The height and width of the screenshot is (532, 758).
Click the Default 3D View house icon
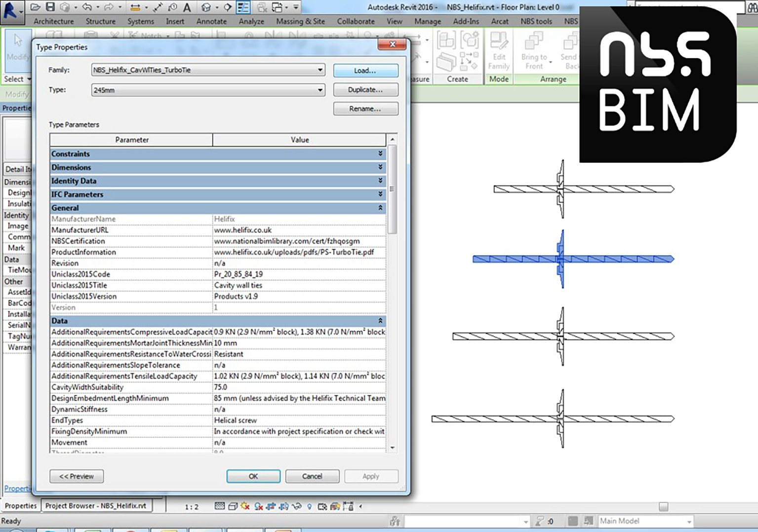coord(206,7)
